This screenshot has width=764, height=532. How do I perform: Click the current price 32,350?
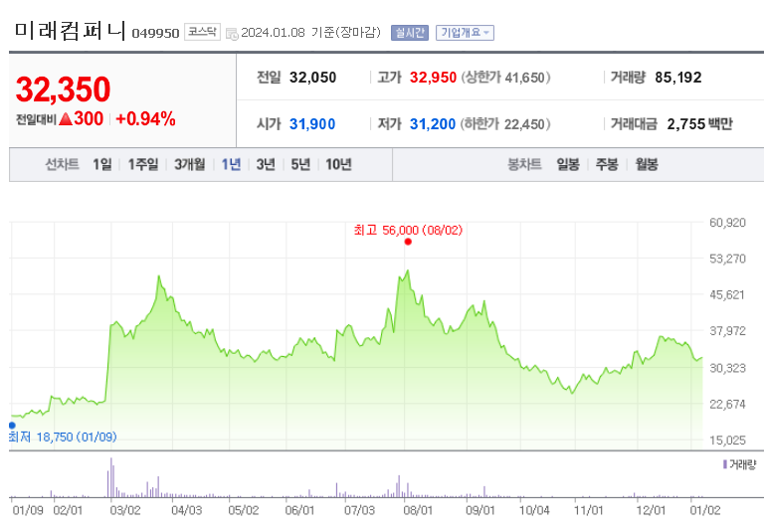coord(64,89)
